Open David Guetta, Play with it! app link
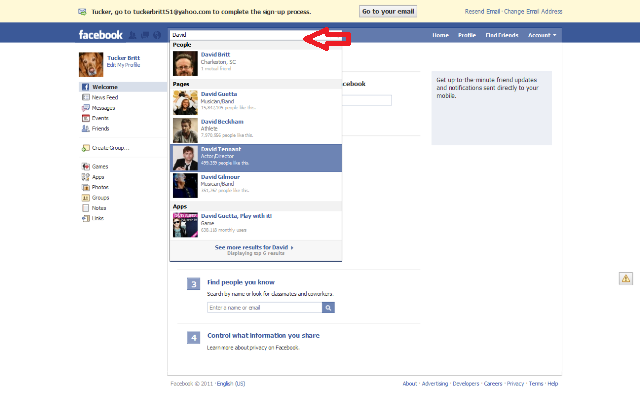This screenshot has height=405, width=640. [x=236, y=216]
